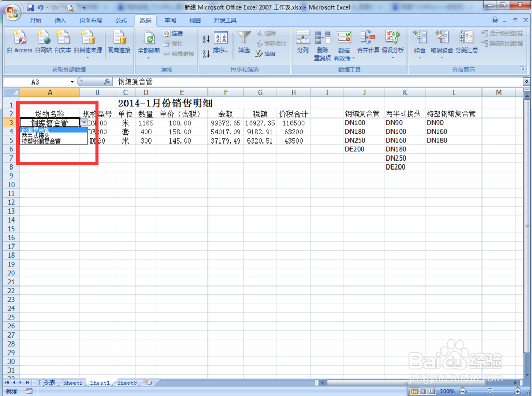Open the Sort (排序) dialog
This screenshot has width=532, height=396.
click(221, 41)
